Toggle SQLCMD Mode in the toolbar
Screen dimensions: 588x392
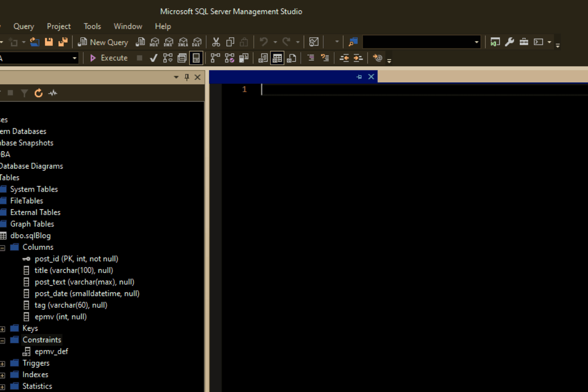(x=377, y=58)
